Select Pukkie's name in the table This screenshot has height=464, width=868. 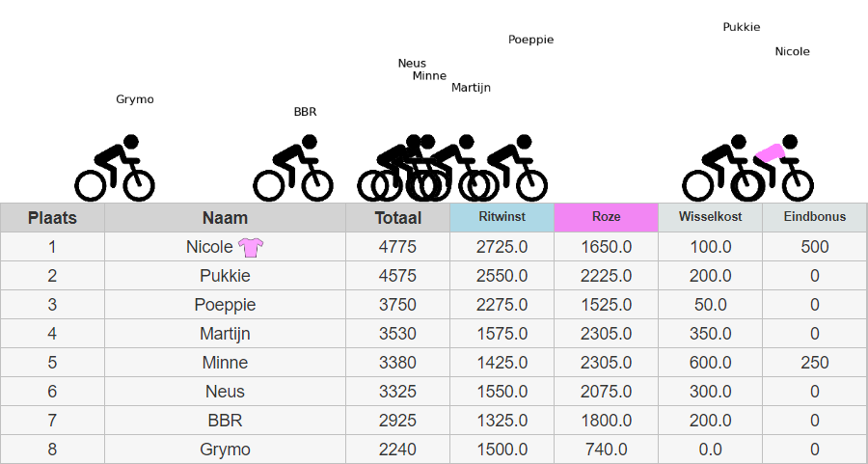(225, 276)
